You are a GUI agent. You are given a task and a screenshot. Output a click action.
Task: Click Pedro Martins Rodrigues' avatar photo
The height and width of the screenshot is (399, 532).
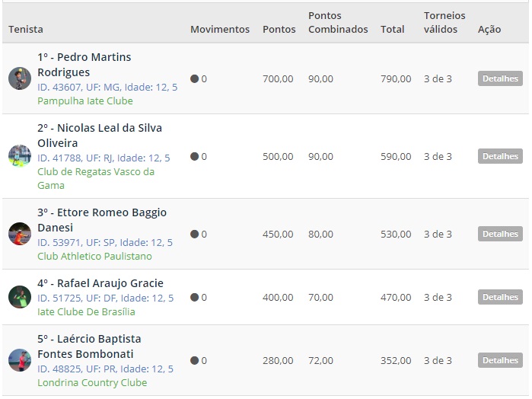(x=20, y=78)
